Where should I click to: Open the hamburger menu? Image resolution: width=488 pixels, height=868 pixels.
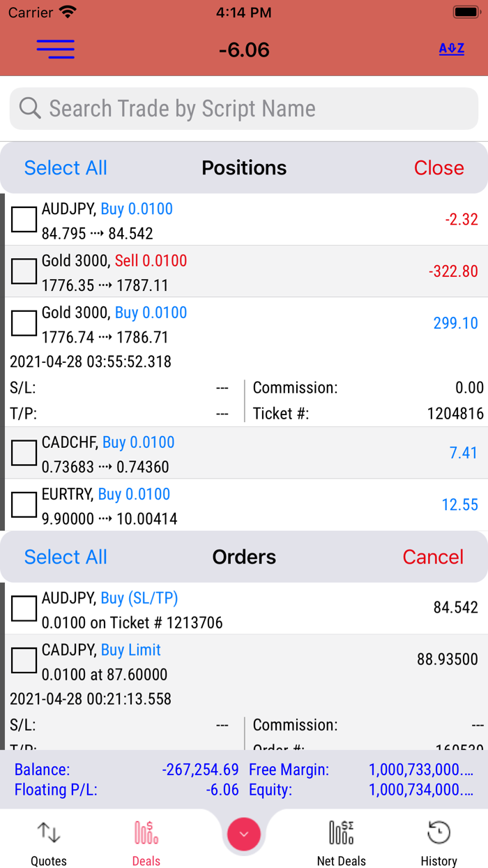pyautogui.click(x=54, y=49)
